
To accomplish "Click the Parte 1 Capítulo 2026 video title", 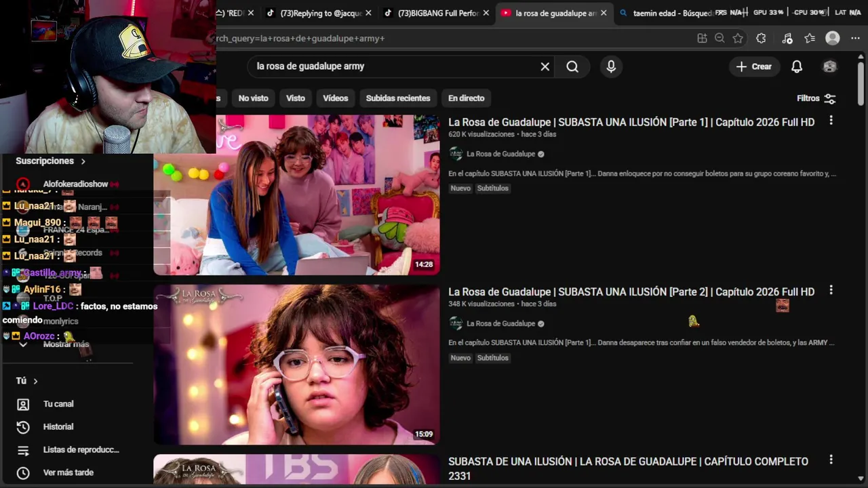I will [631, 123].
